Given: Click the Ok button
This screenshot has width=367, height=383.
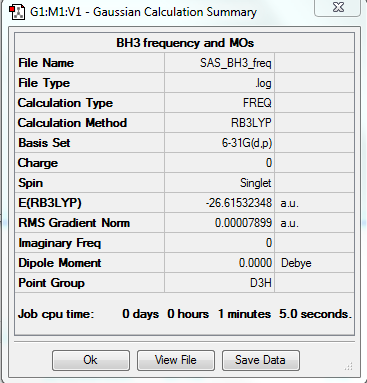Looking at the screenshot, I should [x=91, y=360].
